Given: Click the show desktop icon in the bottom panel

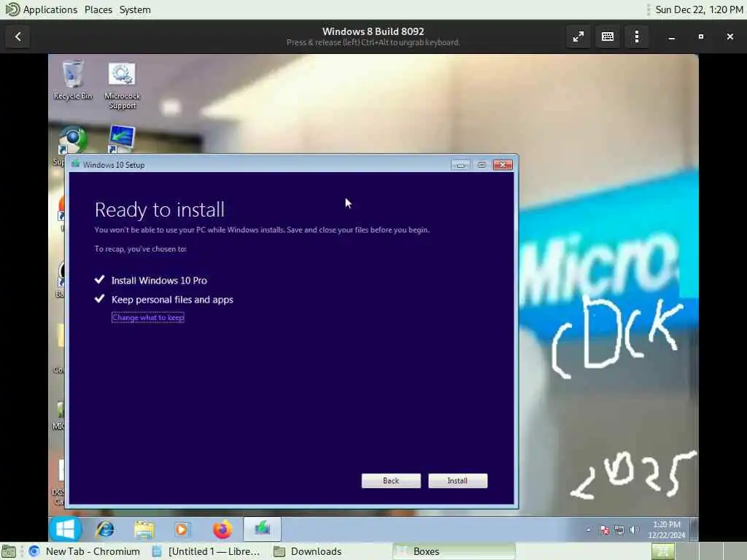Looking at the screenshot, I should click(9, 551).
